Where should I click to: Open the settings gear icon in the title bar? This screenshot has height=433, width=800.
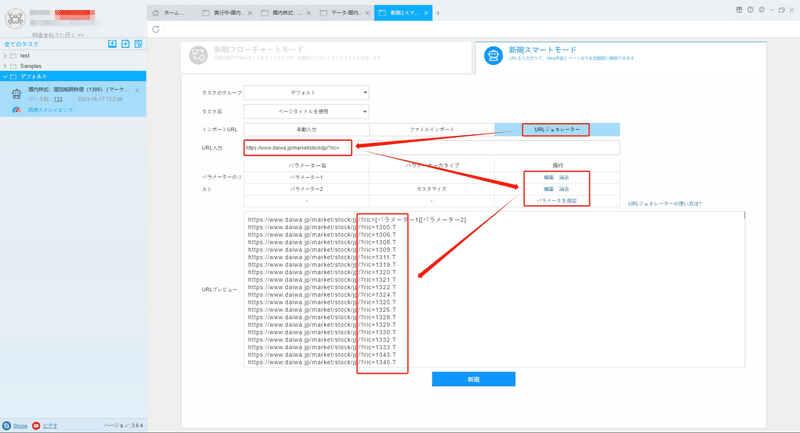pyautogui.click(x=761, y=10)
